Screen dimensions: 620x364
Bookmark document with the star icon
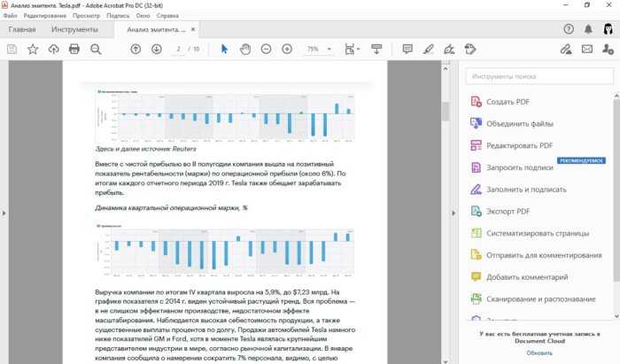pyautogui.click(x=33, y=49)
